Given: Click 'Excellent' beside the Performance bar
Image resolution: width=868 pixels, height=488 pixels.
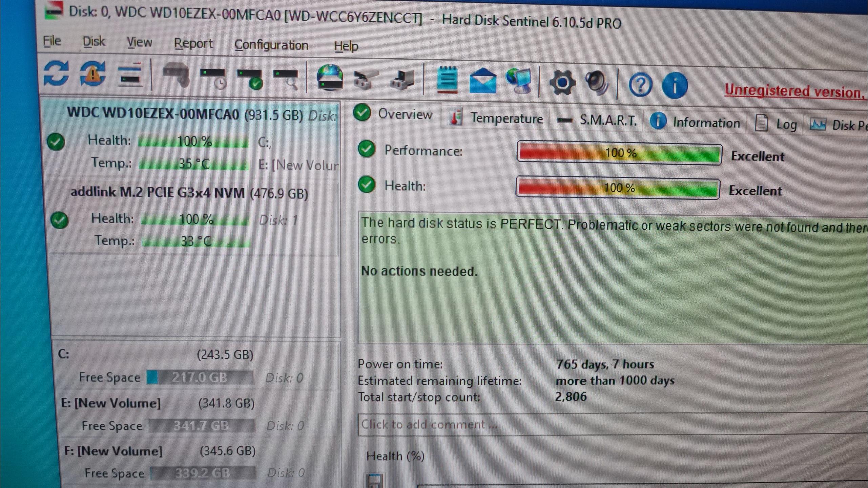Looking at the screenshot, I should click(758, 156).
